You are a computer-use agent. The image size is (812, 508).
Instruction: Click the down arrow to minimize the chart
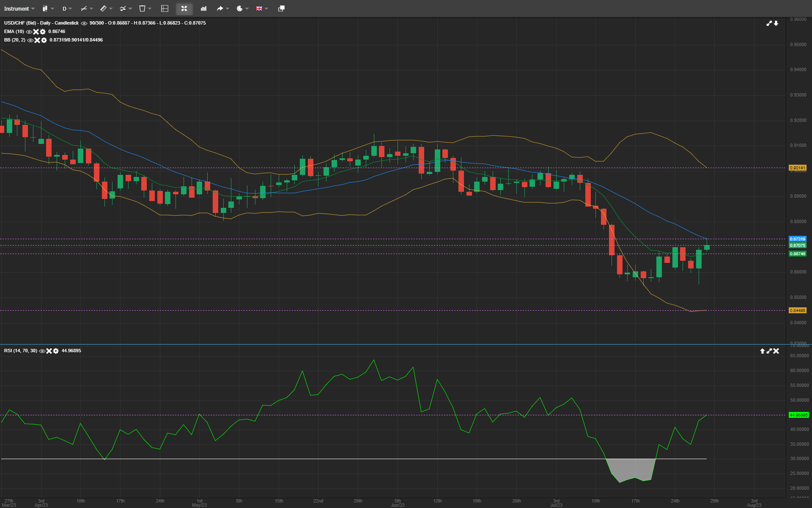(776, 23)
